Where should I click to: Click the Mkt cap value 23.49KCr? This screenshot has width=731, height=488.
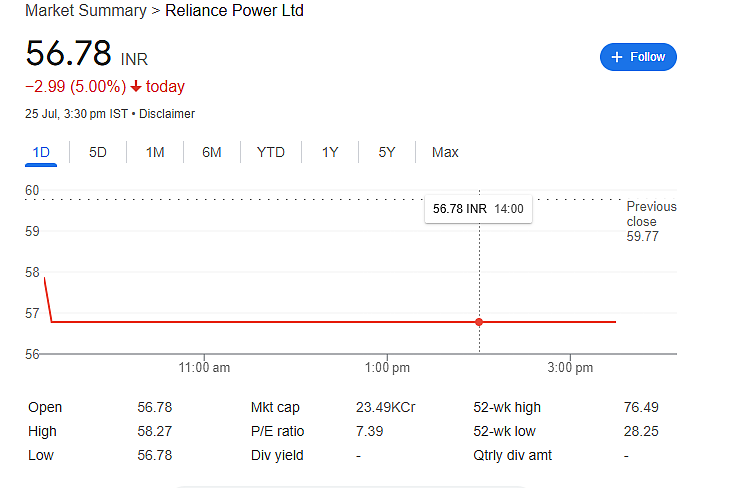pyautogui.click(x=386, y=407)
